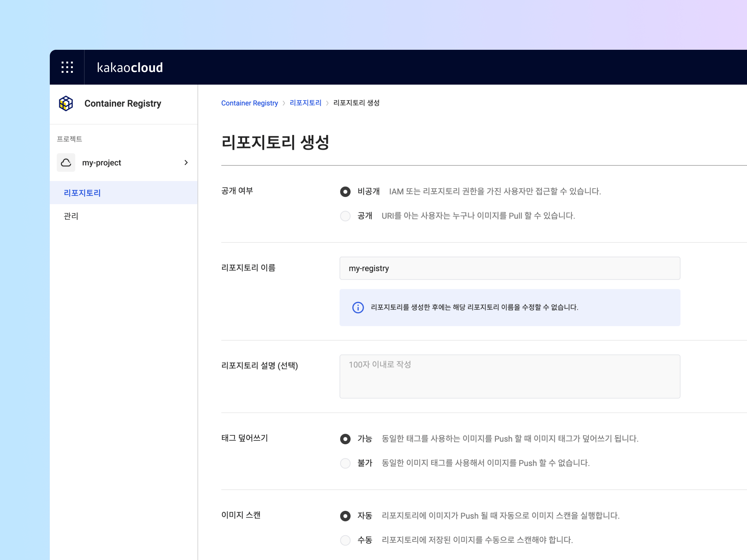Click the cloud icon beside my-project
747x560 pixels.
[66, 163]
